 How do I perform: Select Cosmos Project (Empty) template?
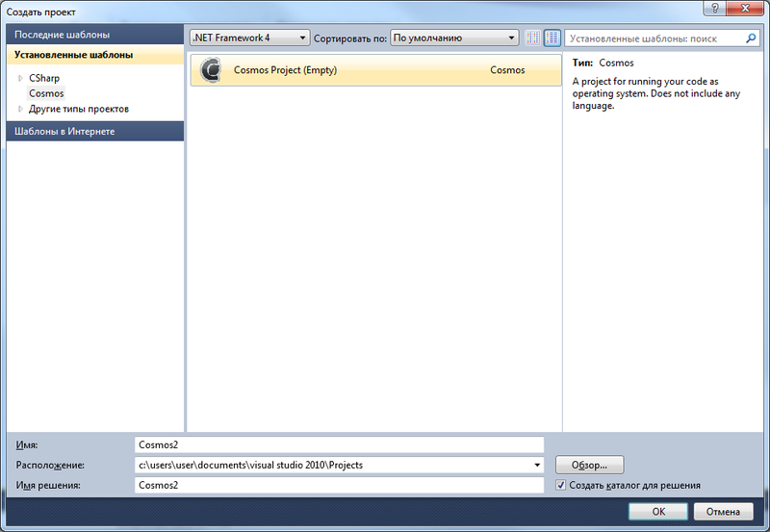(375, 70)
